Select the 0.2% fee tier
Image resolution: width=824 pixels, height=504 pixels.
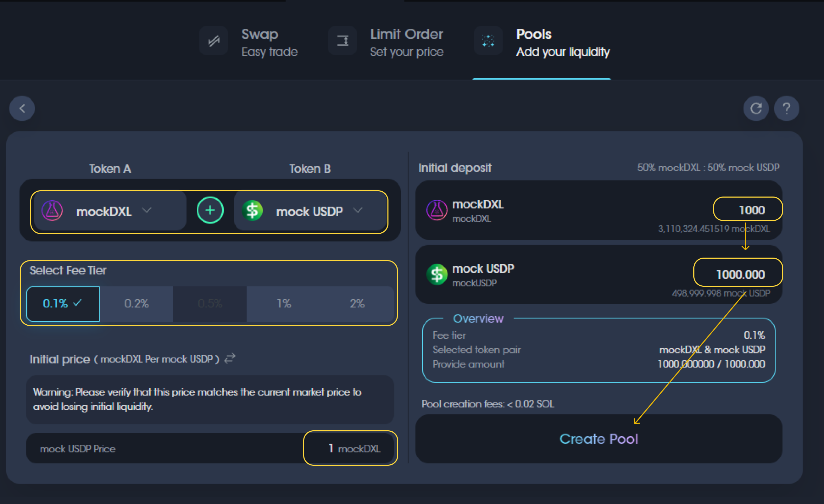[137, 304]
